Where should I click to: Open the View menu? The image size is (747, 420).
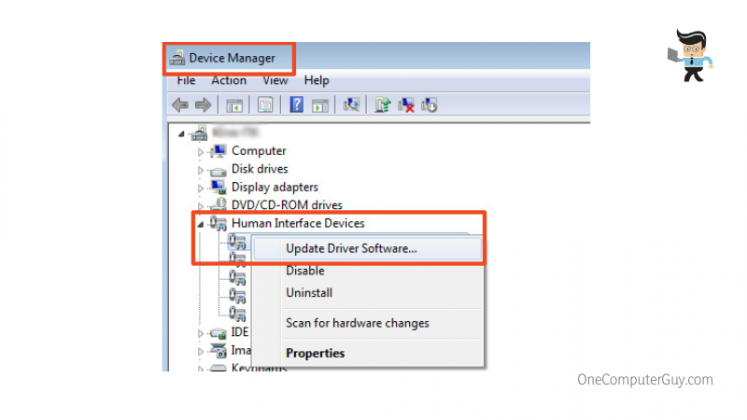(275, 80)
